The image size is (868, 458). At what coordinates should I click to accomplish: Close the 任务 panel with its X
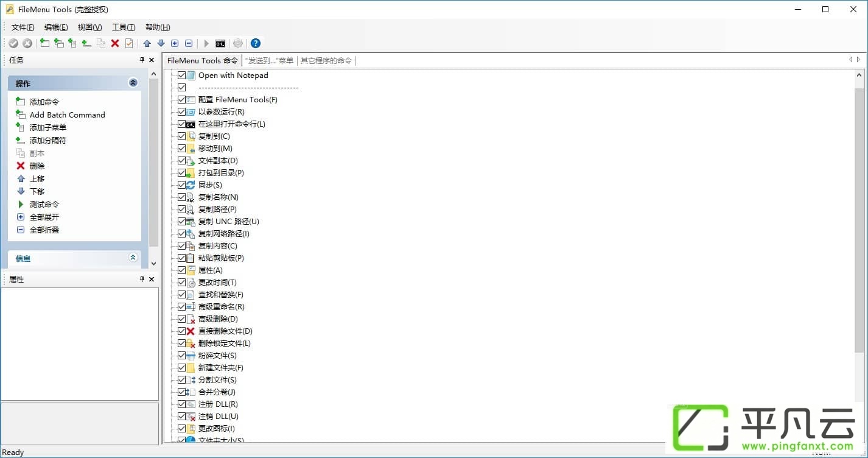coord(152,60)
